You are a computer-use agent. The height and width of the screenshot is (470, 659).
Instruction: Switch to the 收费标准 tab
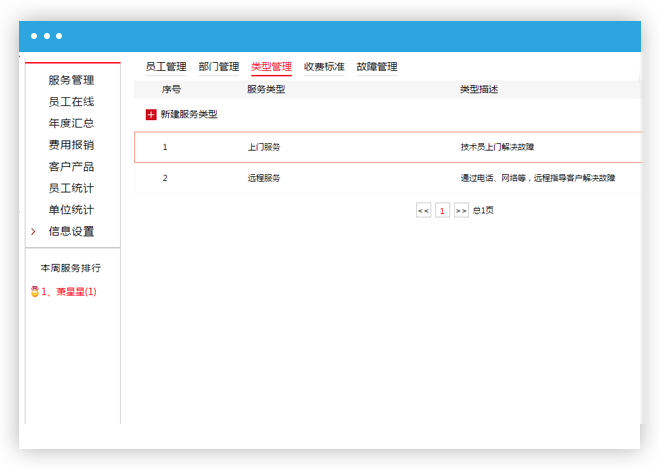click(x=324, y=67)
